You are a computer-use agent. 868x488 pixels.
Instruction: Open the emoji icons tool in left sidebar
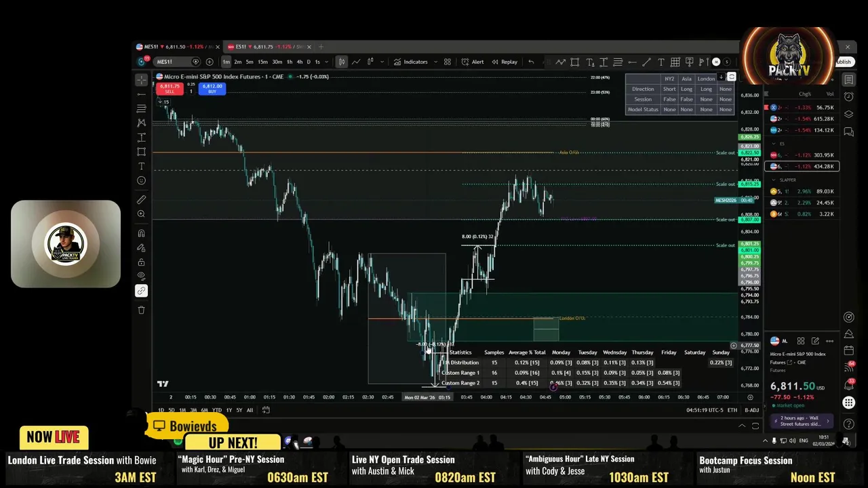click(x=141, y=180)
